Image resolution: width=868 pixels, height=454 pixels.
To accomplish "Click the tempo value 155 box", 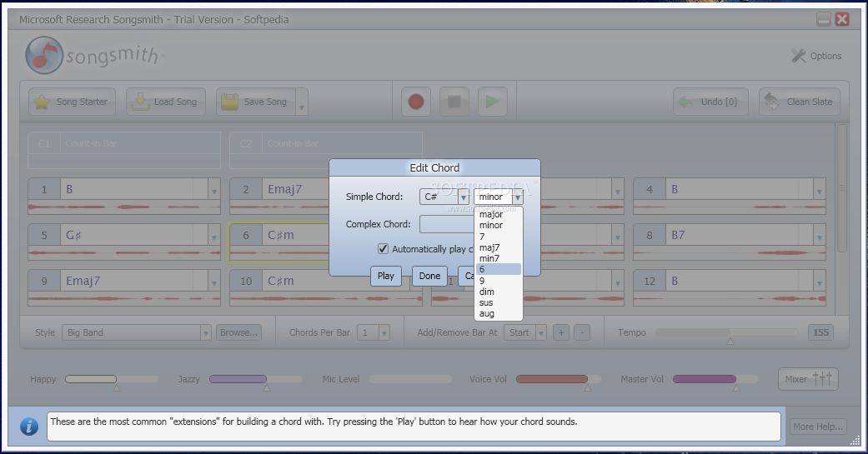I will click(821, 332).
